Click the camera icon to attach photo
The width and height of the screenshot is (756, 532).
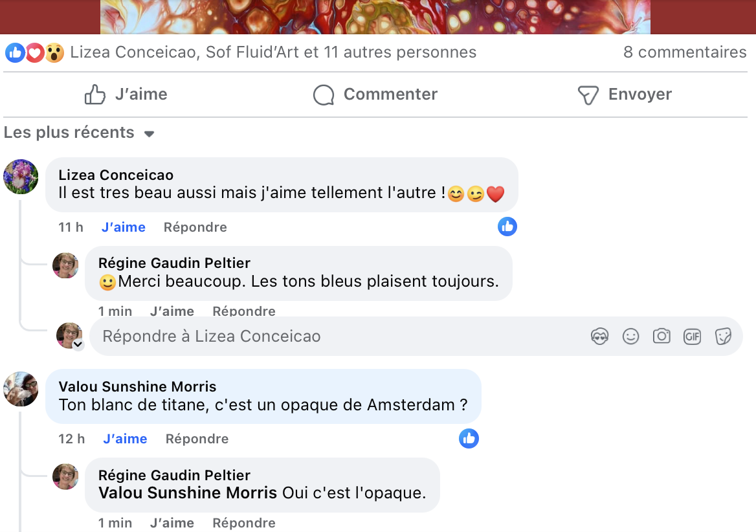pos(661,337)
